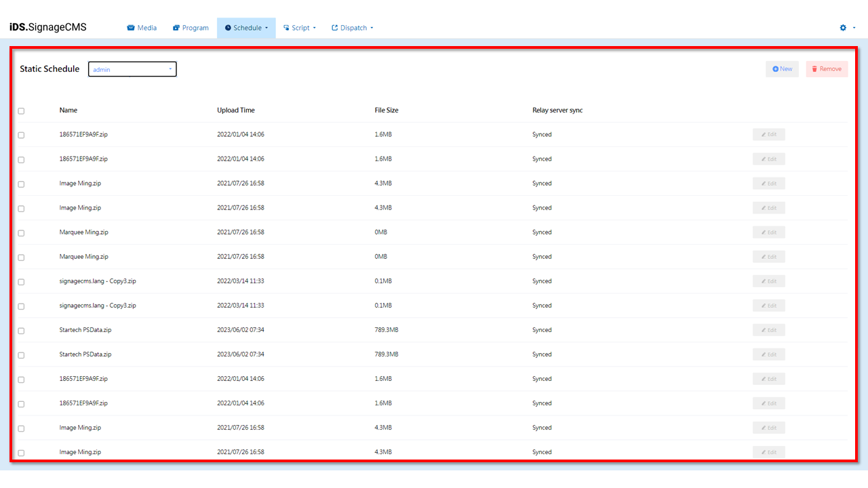Click the Program icon in navbar

coord(176,28)
